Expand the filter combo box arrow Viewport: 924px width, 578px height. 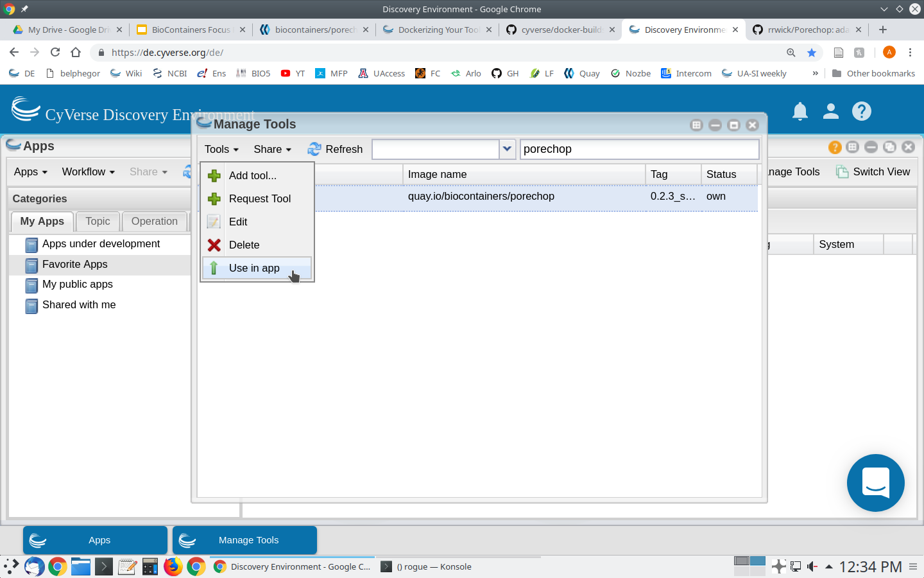pyautogui.click(x=507, y=149)
